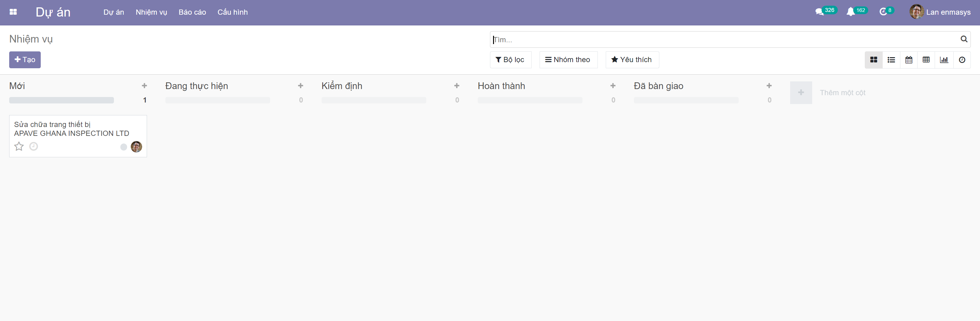Star the Sửa chữa trang thiết bị task

point(19,147)
